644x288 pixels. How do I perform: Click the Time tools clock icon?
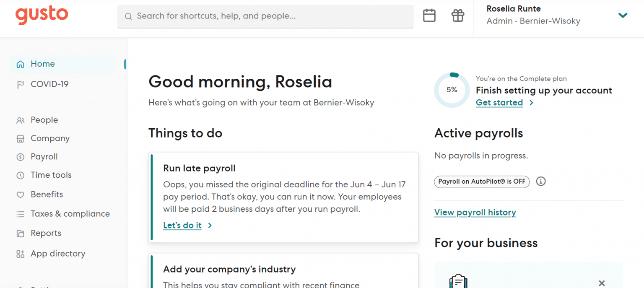20,176
